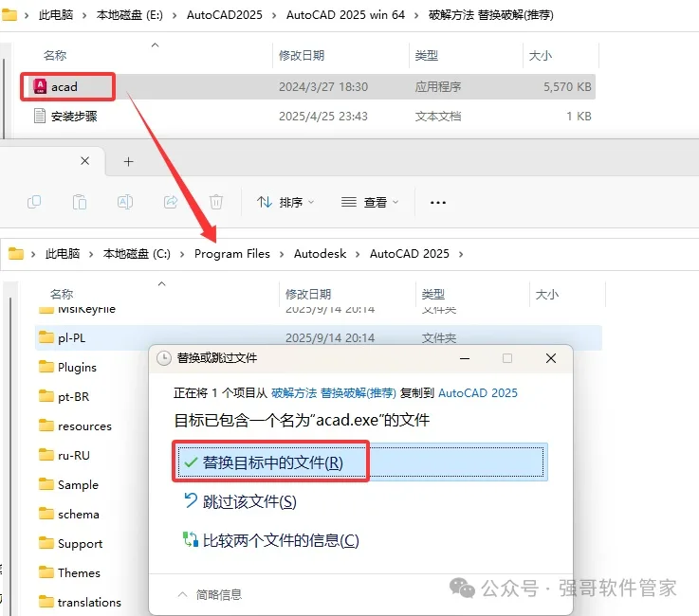
Task: Minimize the 替换或跳过文件 dialog
Action: [465, 358]
